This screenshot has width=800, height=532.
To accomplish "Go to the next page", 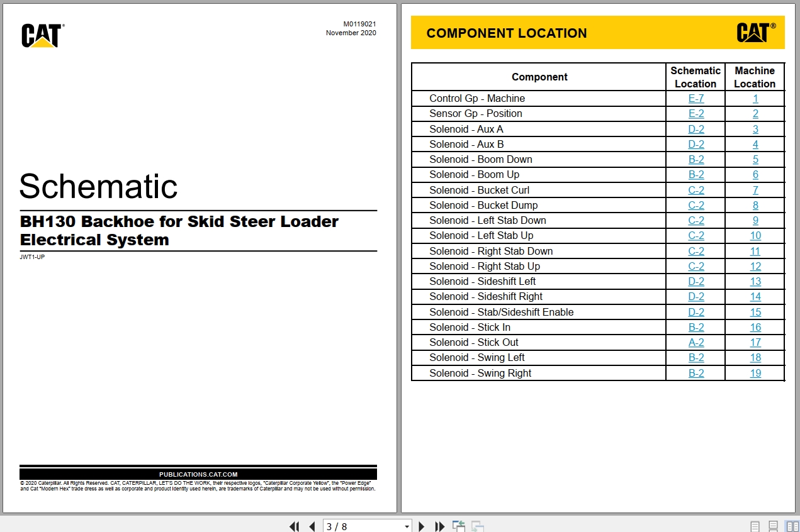I will pos(422,526).
